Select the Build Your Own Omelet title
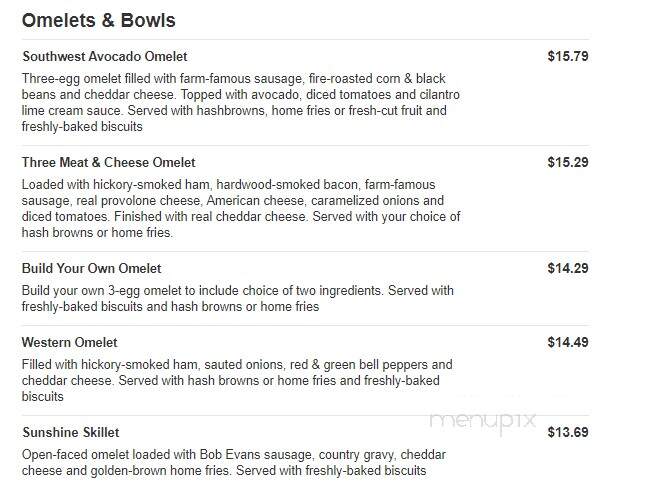Image resolution: width=662 pixels, height=503 pixels. [92, 269]
